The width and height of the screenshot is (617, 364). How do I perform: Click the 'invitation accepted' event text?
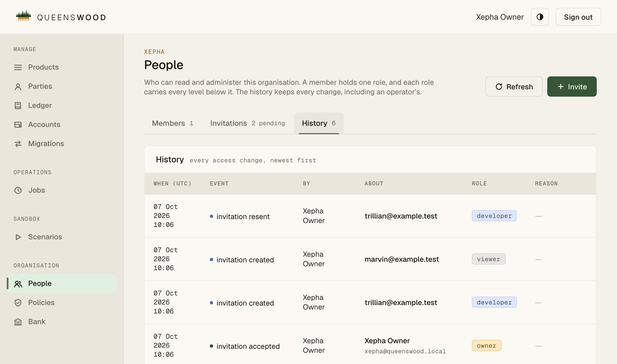click(248, 346)
